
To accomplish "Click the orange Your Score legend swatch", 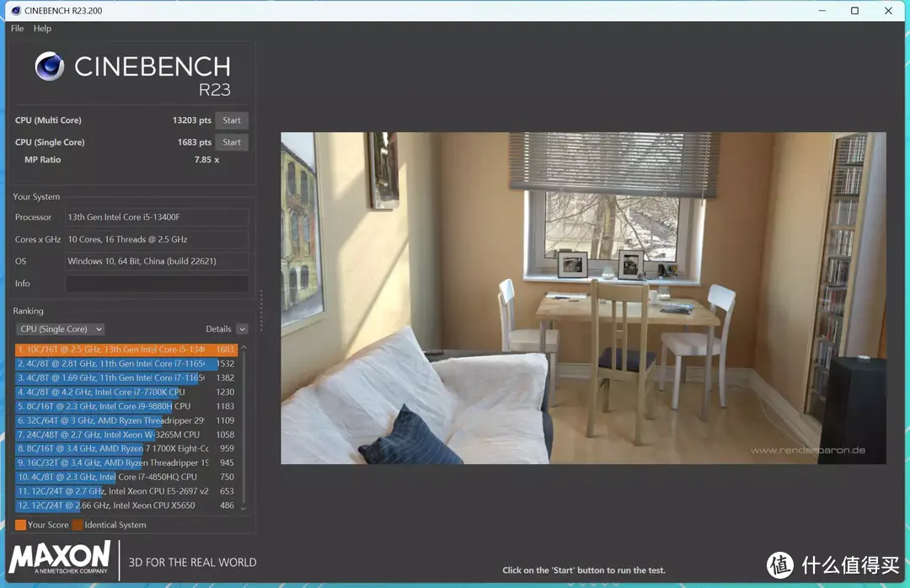I will pyautogui.click(x=20, y=525).
